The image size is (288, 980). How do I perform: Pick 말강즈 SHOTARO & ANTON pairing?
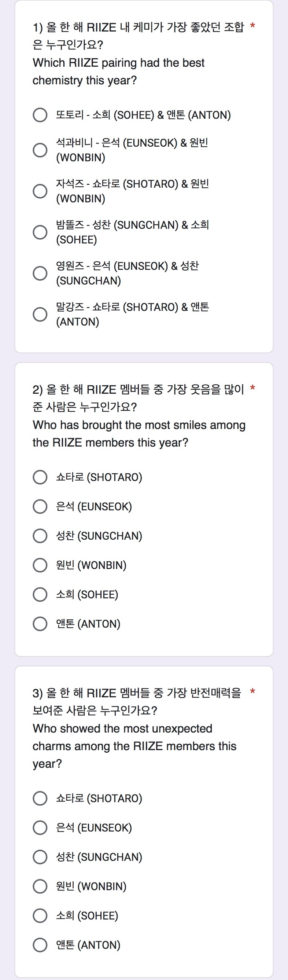40,314
